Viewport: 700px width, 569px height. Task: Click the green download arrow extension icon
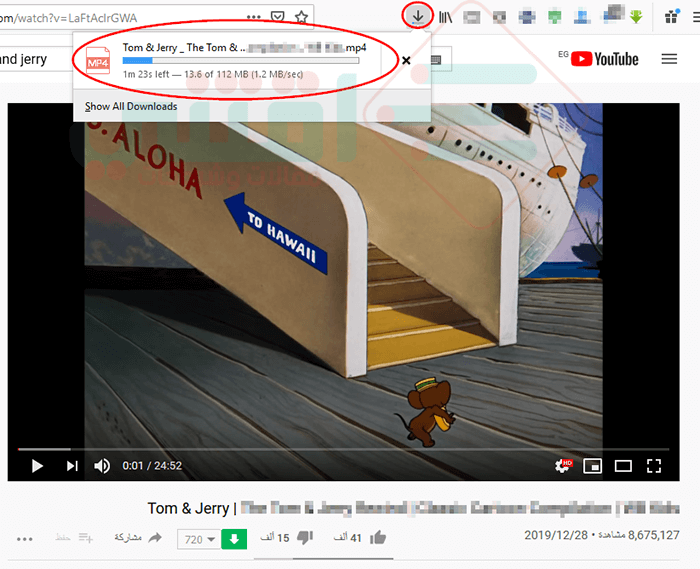(x=636, y=17)
